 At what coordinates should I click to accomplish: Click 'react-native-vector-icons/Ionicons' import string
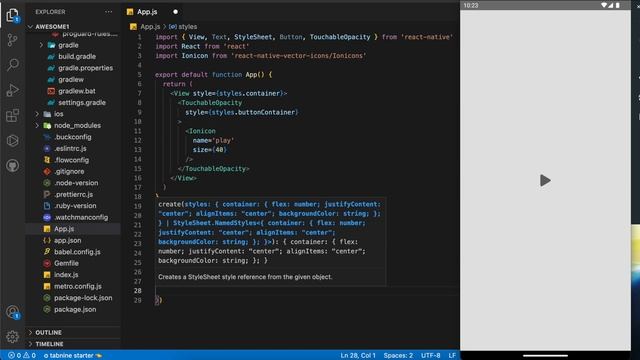298,56
